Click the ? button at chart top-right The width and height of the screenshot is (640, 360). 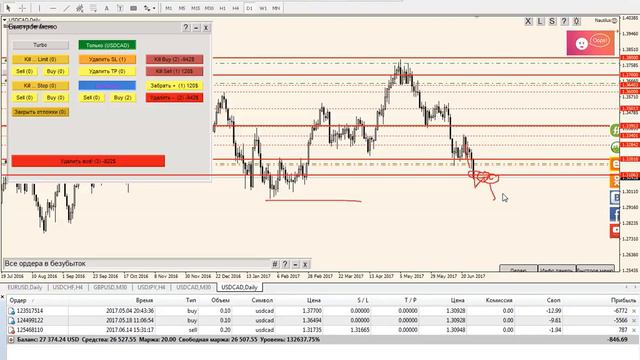[x=564, y=21]
